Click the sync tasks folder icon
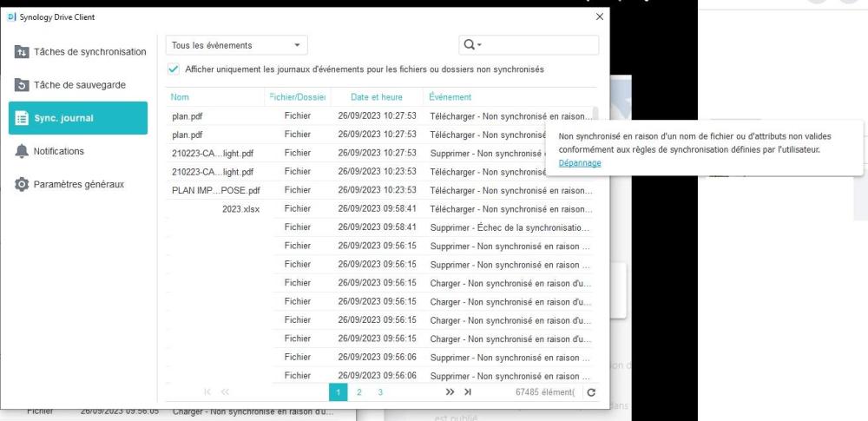This screenshot has width=868, height=421. (22, 52)
